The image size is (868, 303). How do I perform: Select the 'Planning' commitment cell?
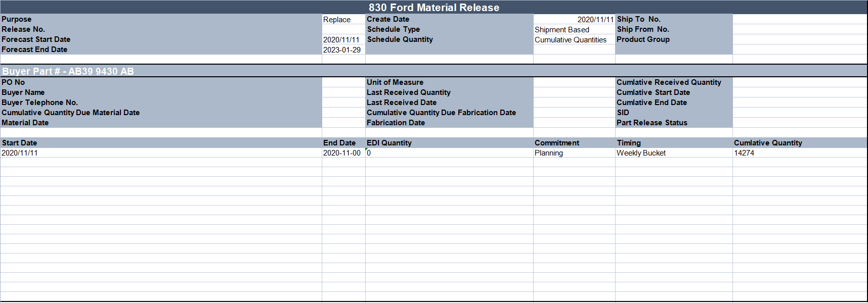pyautogui.click(x=574, y=153)
